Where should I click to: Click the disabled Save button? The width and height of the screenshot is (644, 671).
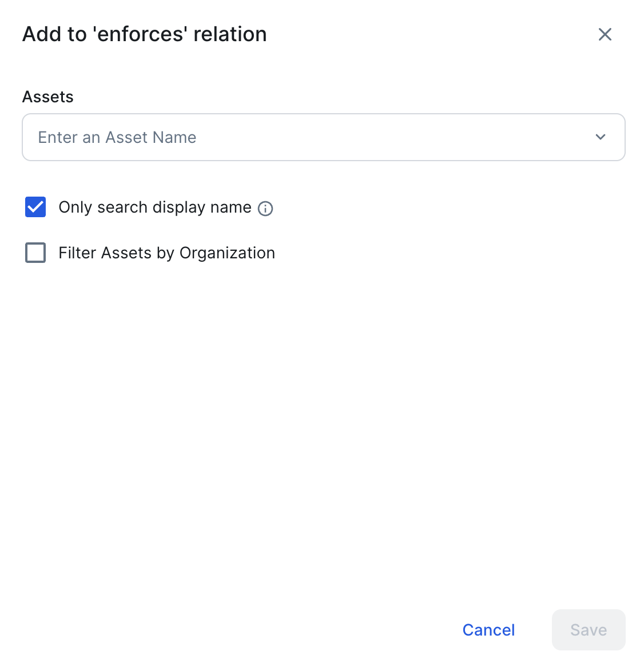click(x=589, y=630)
